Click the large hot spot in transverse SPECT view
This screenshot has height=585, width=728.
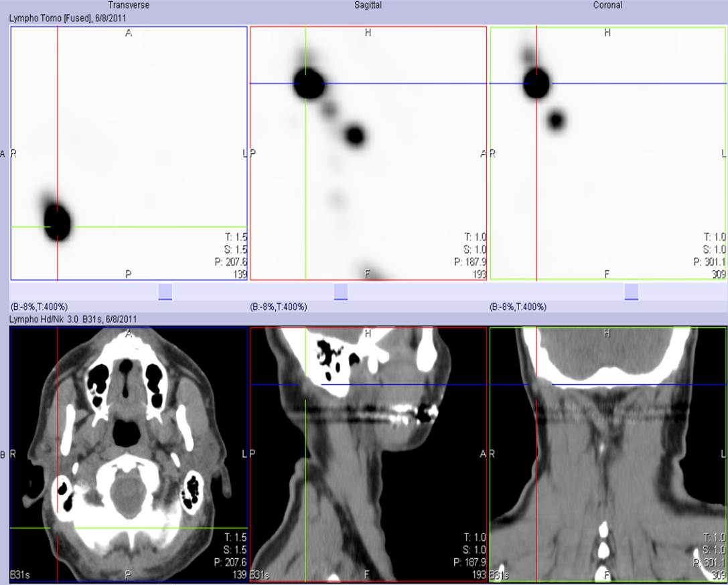click(x=57, y=222)
